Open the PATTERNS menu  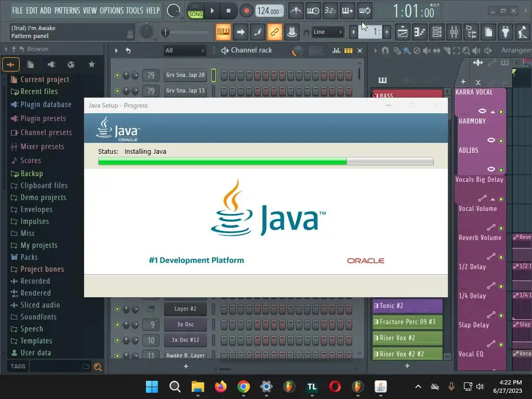pyautogui.click(x=67, y=10)
